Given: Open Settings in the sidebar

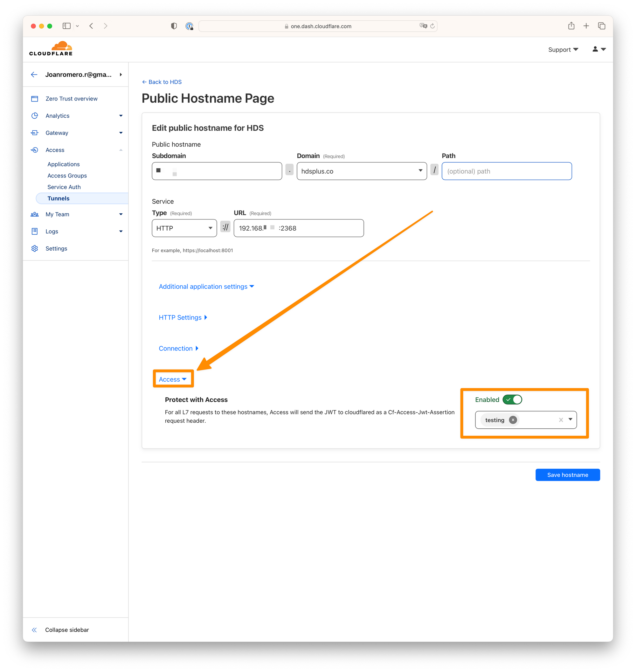Looking at the screenshot, I should point(56,248).
